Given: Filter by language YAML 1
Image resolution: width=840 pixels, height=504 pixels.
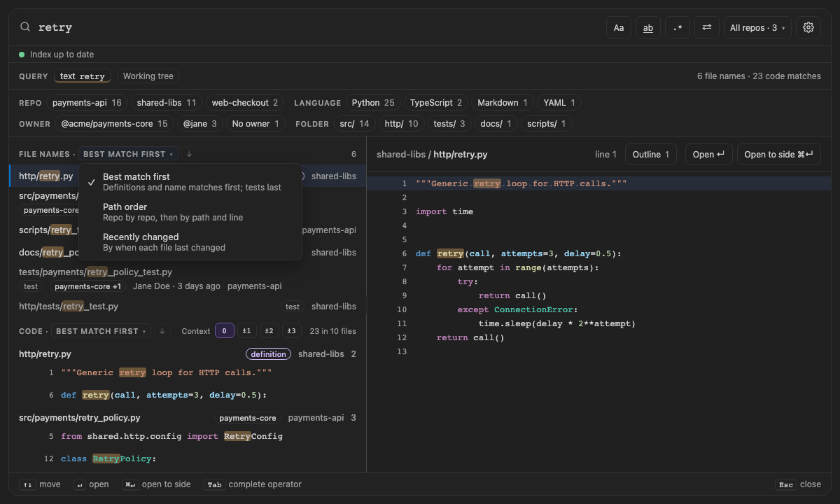Looking at the screenshot, I should pos(559,103).
